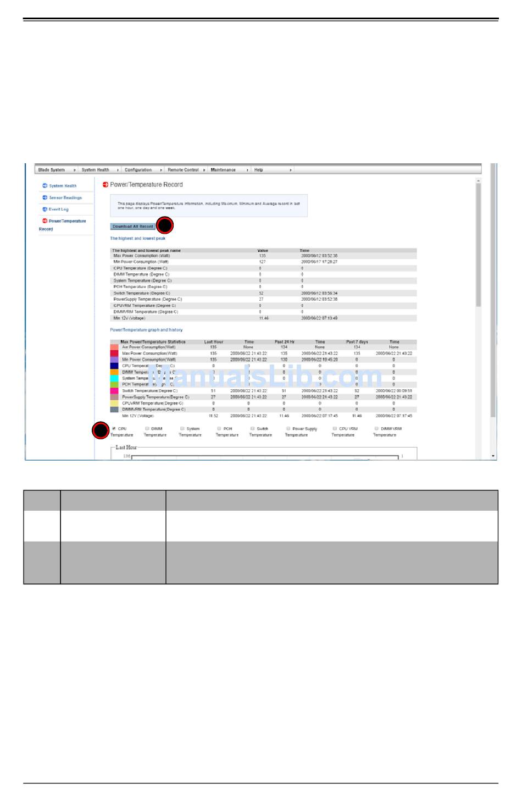Screen dimensions: 522x812
Task: Open the Sensor Readings sidebar link
Action: click(x=65, y=197)
